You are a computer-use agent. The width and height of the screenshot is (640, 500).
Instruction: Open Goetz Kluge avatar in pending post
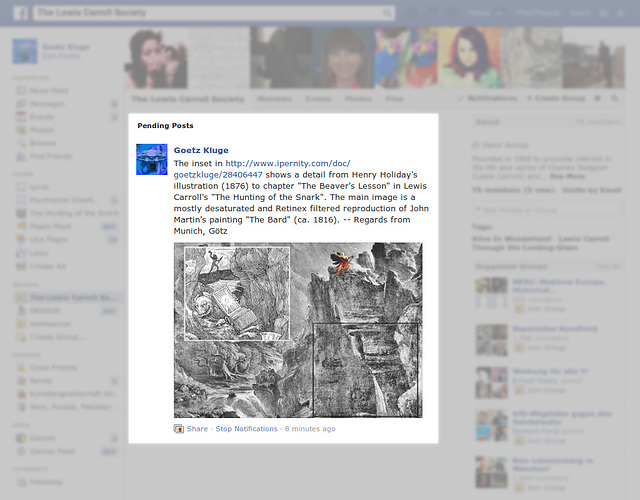click(x=152, y=159)
